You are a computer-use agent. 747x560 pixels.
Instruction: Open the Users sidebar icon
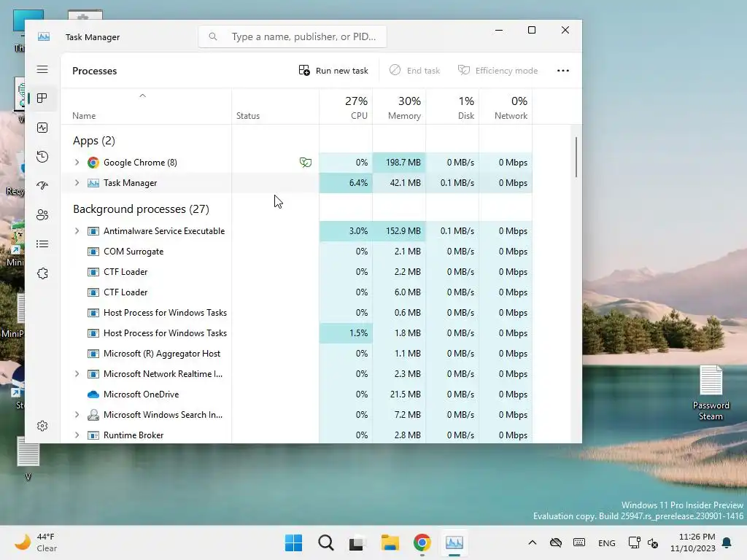42,215
